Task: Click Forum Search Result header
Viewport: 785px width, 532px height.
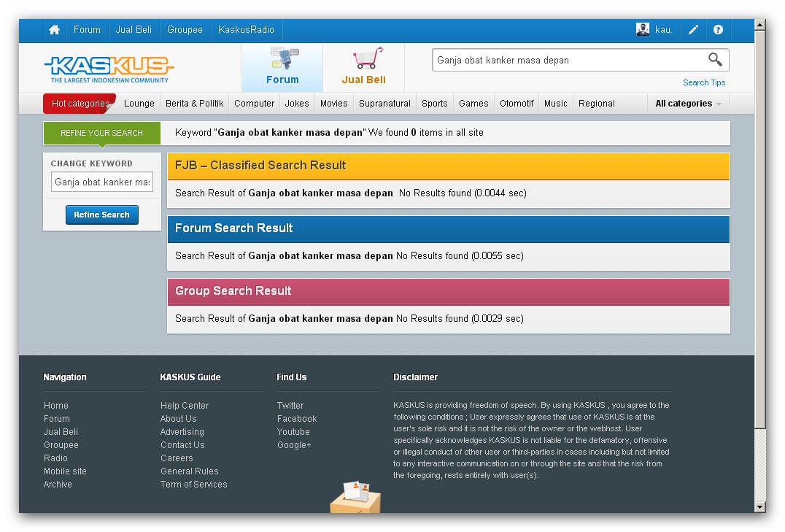Action: tap(449, 228)
